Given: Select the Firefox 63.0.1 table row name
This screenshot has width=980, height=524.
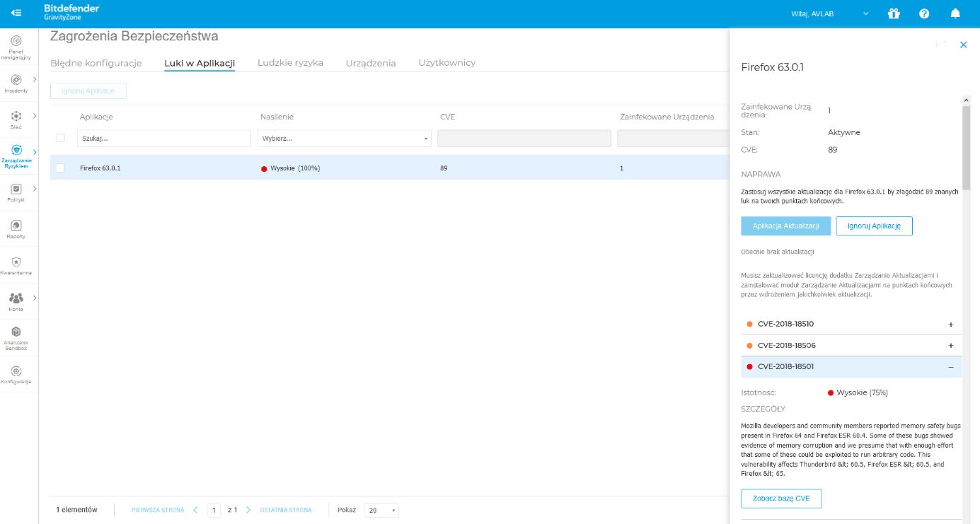Looking at the screenshot, I should coord(100,168).
